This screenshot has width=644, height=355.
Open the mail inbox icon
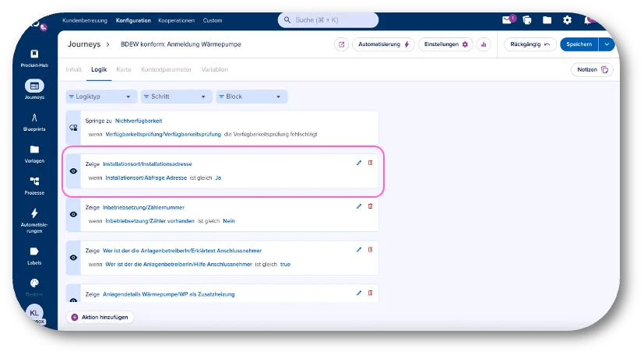point(507,19)
